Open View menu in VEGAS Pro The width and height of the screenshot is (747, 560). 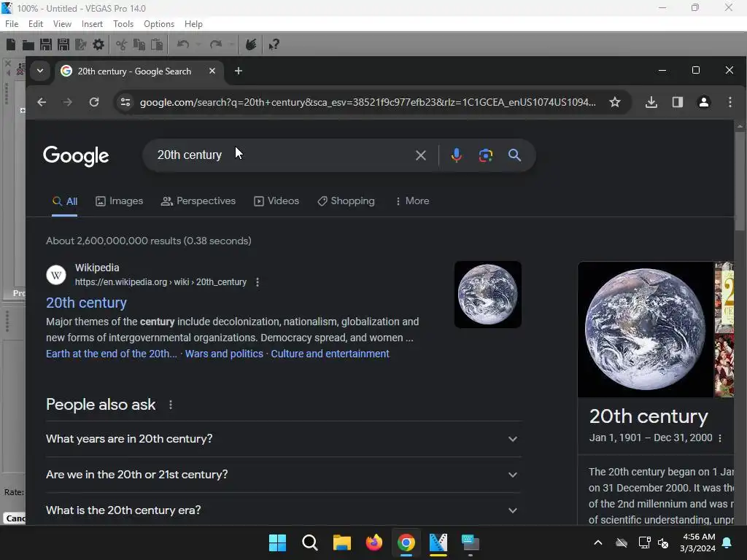[x=63, y=24]
